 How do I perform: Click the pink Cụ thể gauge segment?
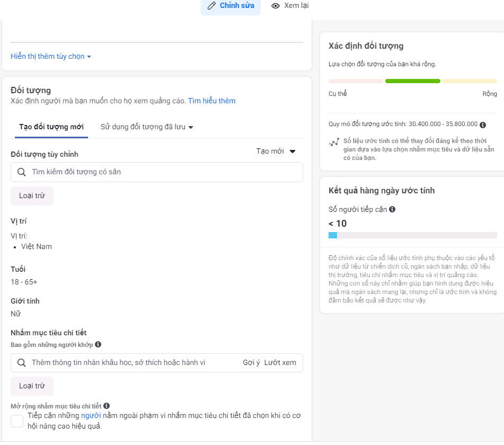356,81
